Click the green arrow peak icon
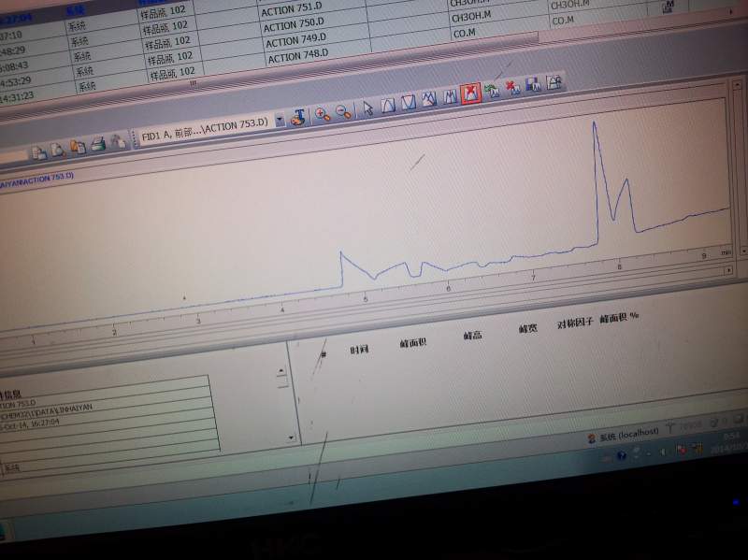The image size is (748, 560). (x=492, y=90)
